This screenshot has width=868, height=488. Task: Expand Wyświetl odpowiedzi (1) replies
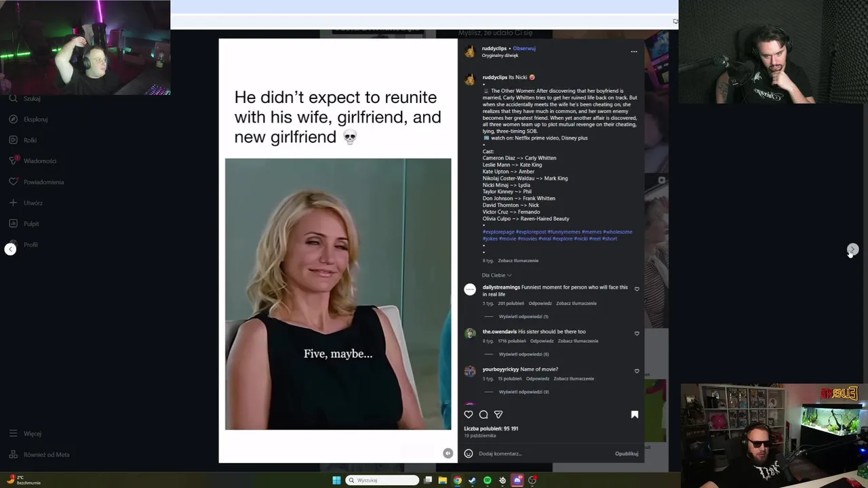[x=524, y=317]
